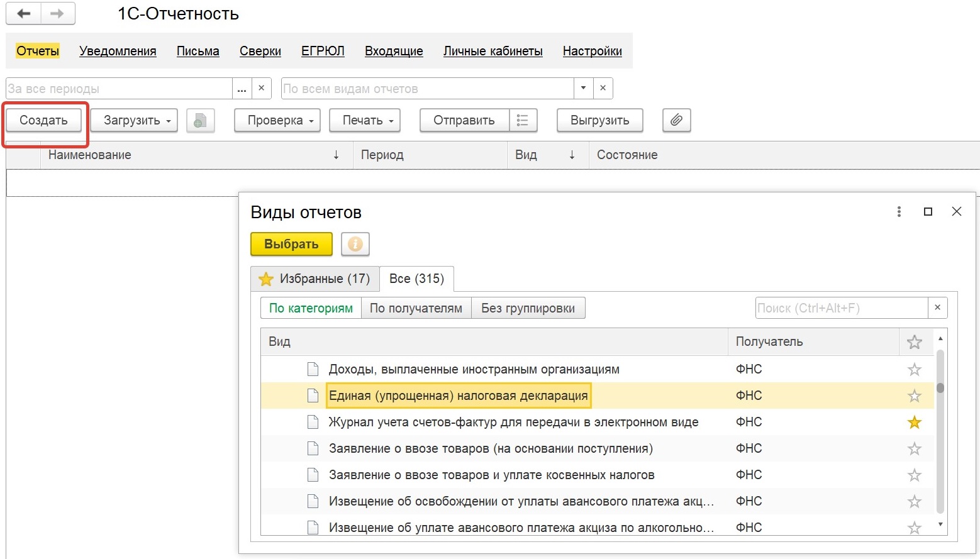Click the scrollbar down arrow in report list
This screenshot has width=980, height=559.
click(x=940, y=524)
